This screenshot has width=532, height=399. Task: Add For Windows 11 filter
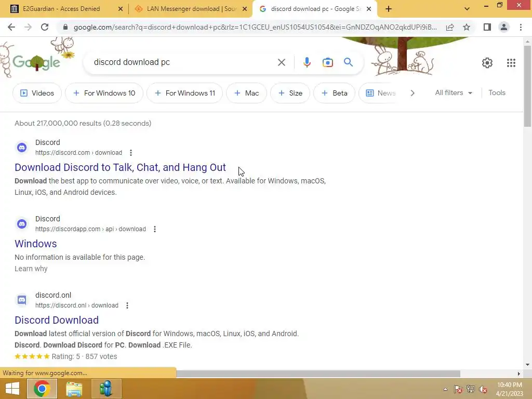[184, 93]
